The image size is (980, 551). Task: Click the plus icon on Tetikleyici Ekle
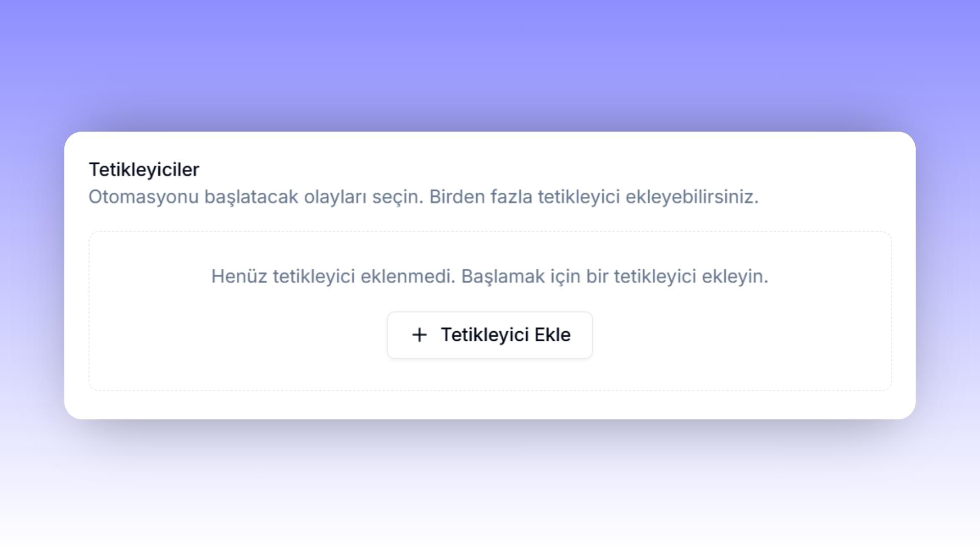tap(419, 335)
